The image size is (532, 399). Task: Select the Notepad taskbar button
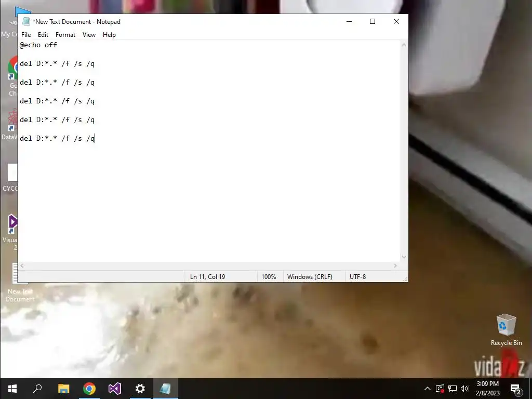[166, 389]
